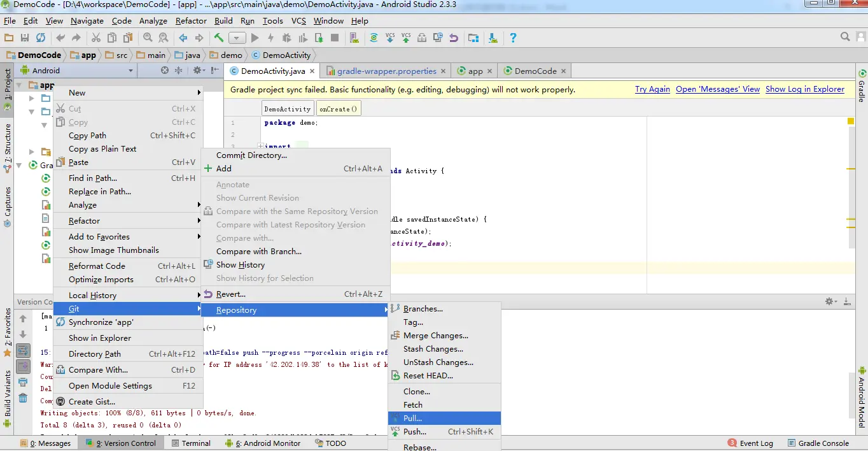This screenshot has width=868, height=451.
Task: Switch to gradle-wrapper.properties editor tab
Action: pyautogui.click(x=386, y=71)
